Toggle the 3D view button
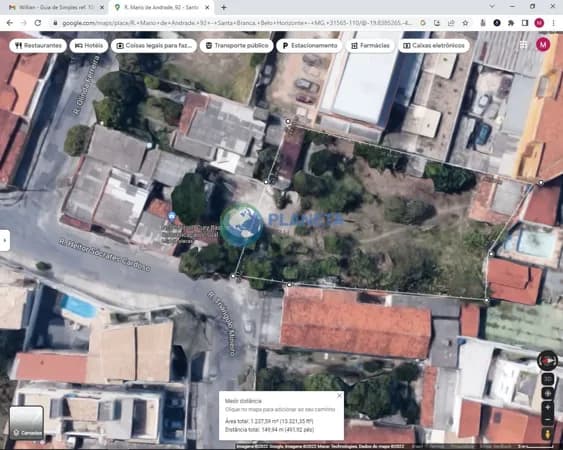The image size is (563, 450). pyautogui.click(x=548, y=379)
